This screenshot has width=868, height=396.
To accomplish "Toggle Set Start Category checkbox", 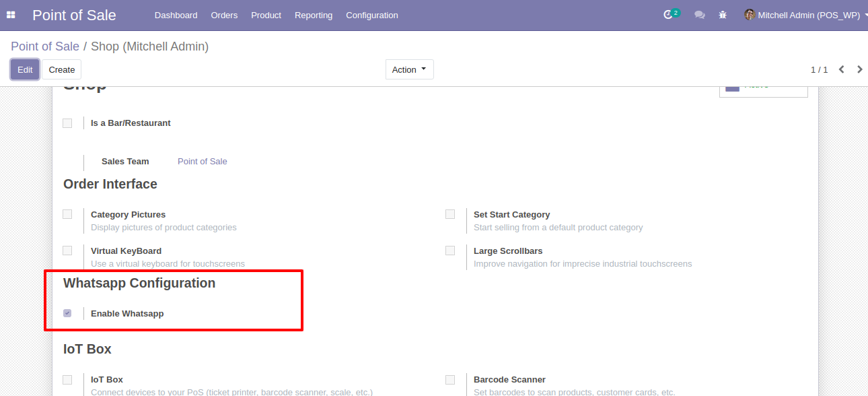I will [450, 214].
